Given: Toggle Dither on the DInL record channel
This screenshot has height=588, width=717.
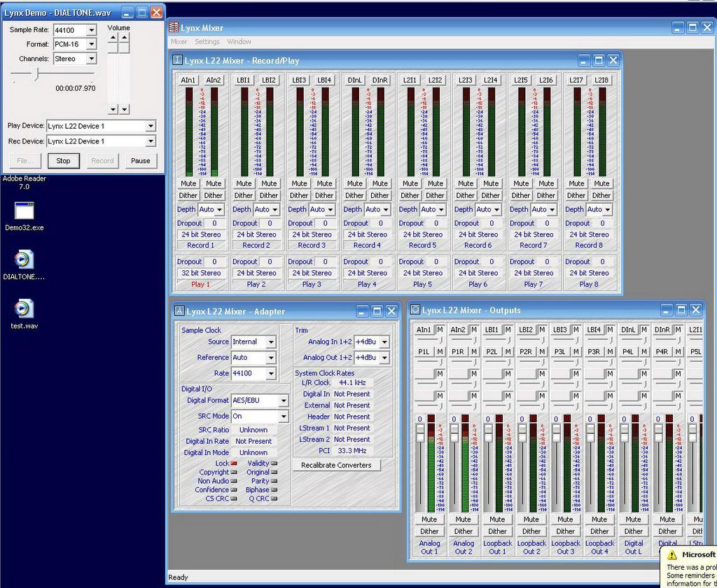Looking at the screenshot, I should (354, 195).
